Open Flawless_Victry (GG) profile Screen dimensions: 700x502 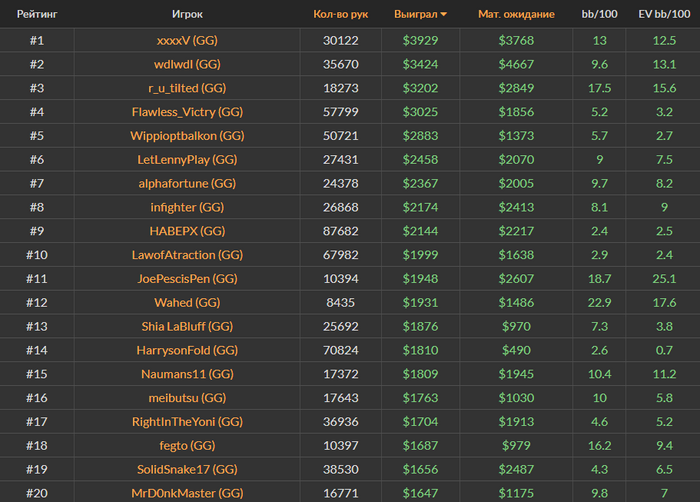click(x=187, y=112)
